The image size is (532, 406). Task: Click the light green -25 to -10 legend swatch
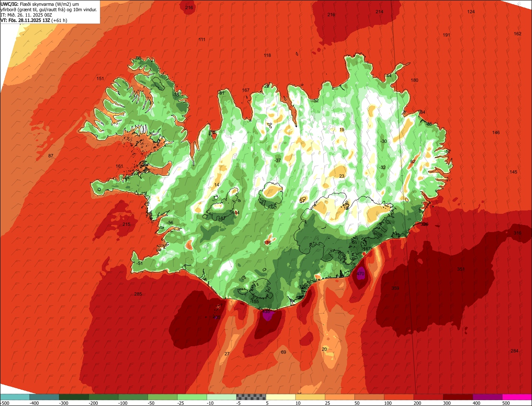pos(192,397)
